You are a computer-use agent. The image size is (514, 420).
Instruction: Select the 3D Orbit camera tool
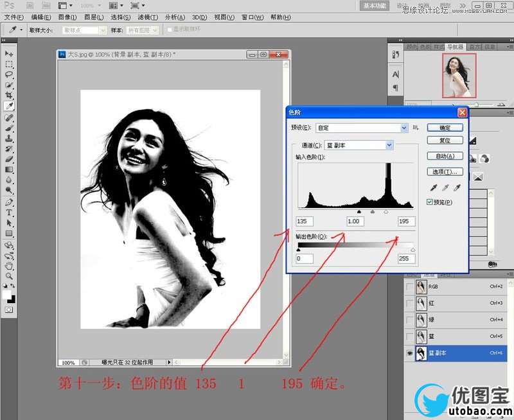tap(9, 256)
